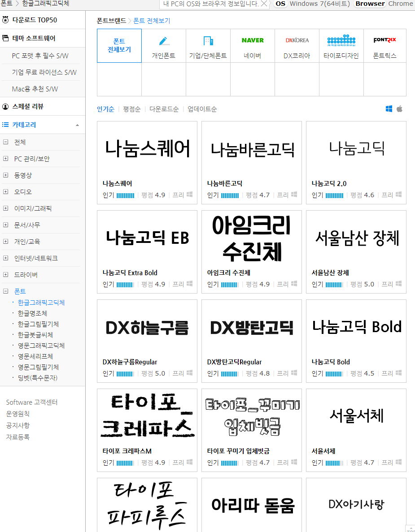Open 테마 소프트웨어 section
Screen dimensions: 415x532
pyautogui.click(x=34, y=39)
